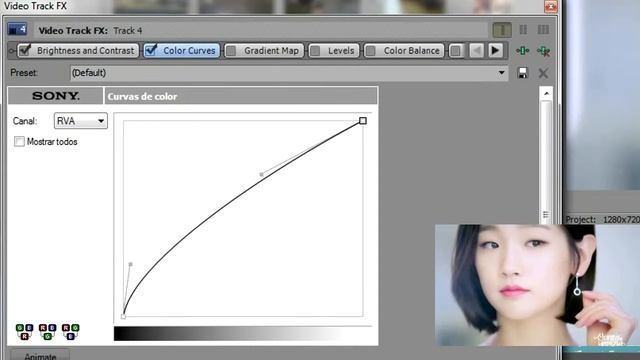Screen dimensions: 640x360
Task: Delete preset with the X icon
Action: (x=543, y=73)
